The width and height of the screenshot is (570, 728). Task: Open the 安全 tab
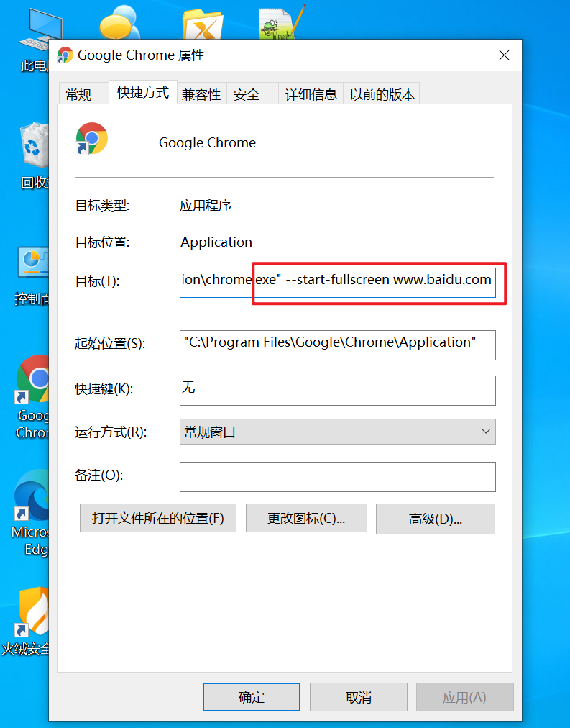click(x=247, y=94)
